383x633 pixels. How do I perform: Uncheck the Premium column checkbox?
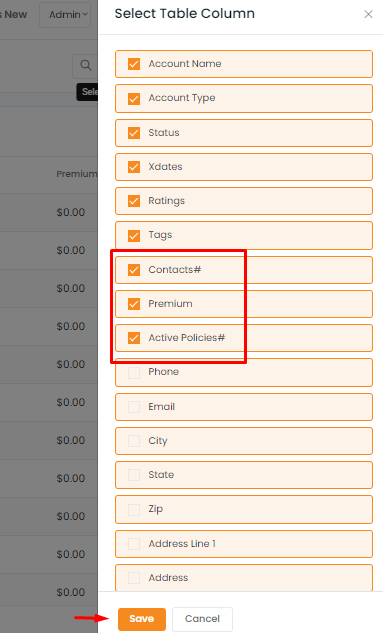point(134,304)
